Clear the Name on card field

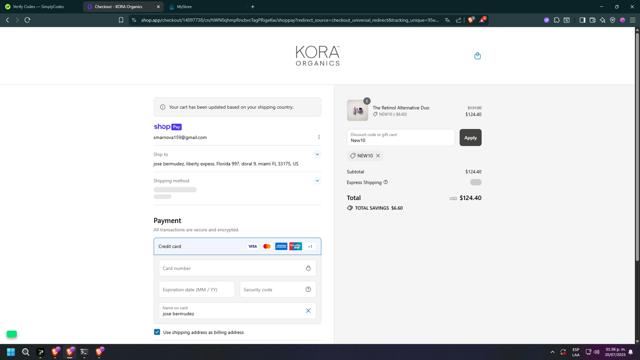click(308, 311)
